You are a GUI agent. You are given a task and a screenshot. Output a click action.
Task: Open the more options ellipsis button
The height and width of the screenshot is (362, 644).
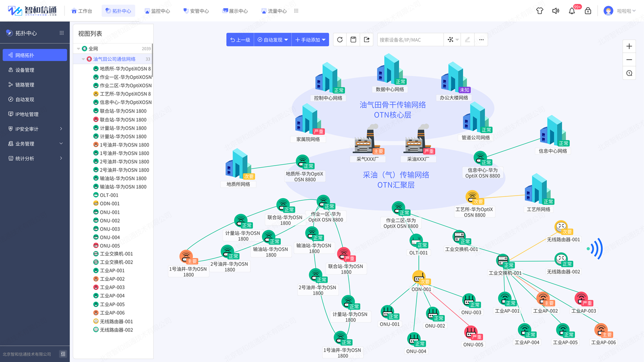(481, 39)
